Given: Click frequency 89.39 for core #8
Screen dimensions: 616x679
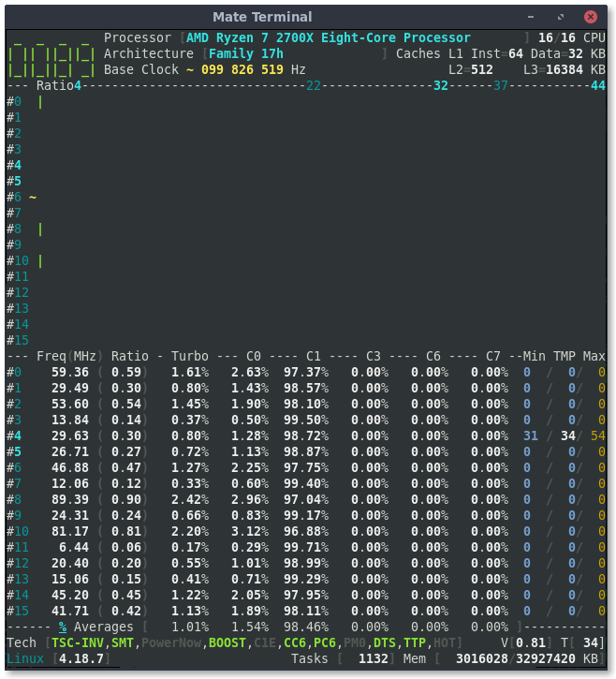Looking at the screenshot, I should [x=69, y=500].
